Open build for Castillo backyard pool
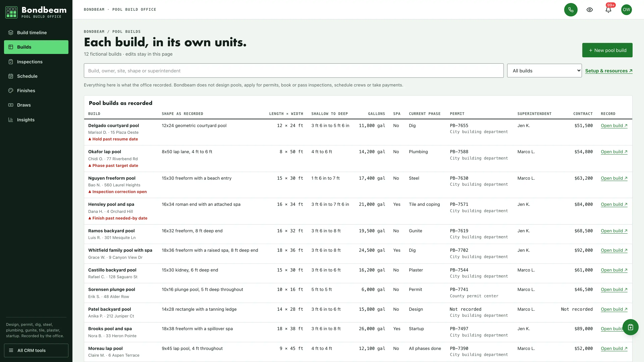 (x=614, y=270)
